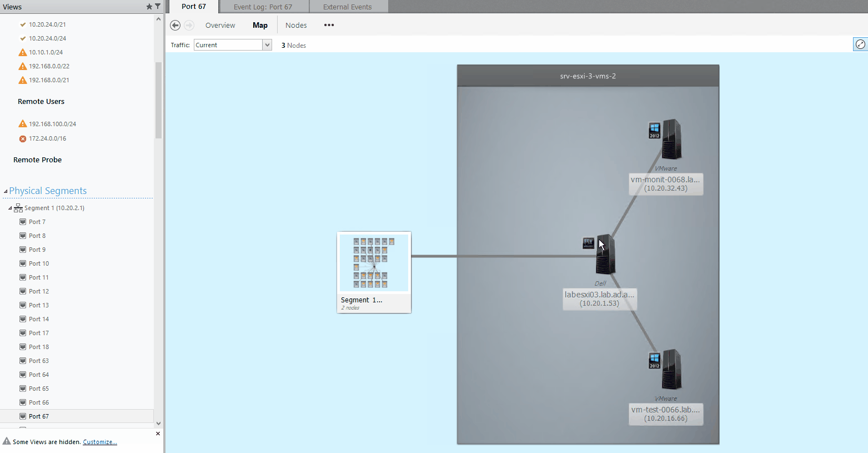
Task: Select the Map view
Action: tap(260, 25)
